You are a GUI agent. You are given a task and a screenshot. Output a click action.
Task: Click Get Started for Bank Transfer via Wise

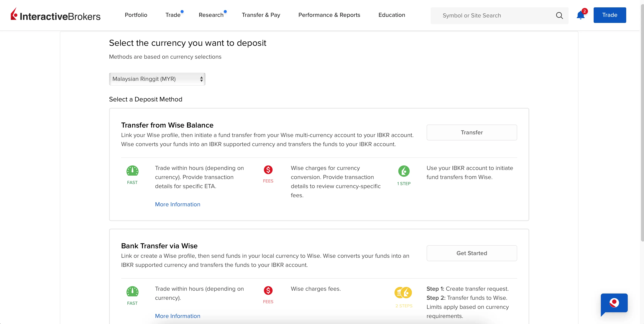click(472, 253)
